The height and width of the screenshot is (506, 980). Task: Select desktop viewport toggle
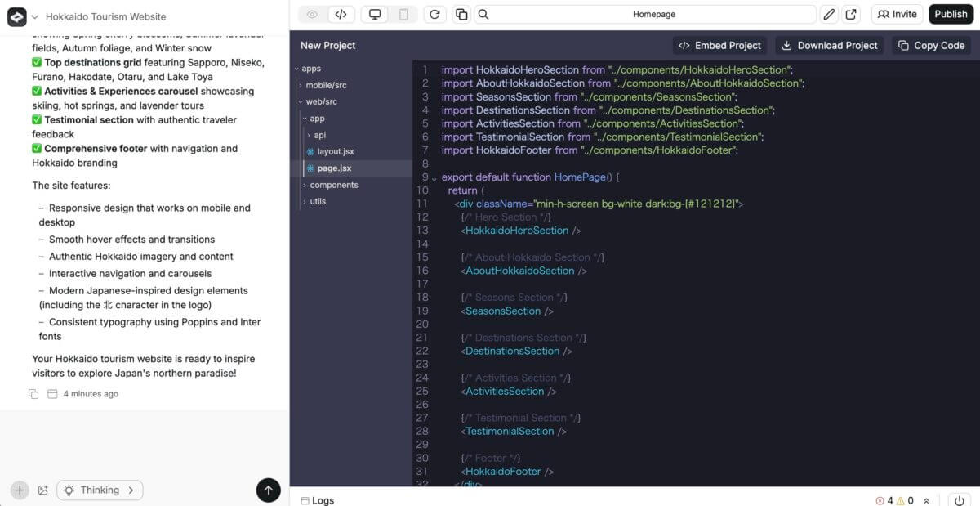(x=375, y=14)
